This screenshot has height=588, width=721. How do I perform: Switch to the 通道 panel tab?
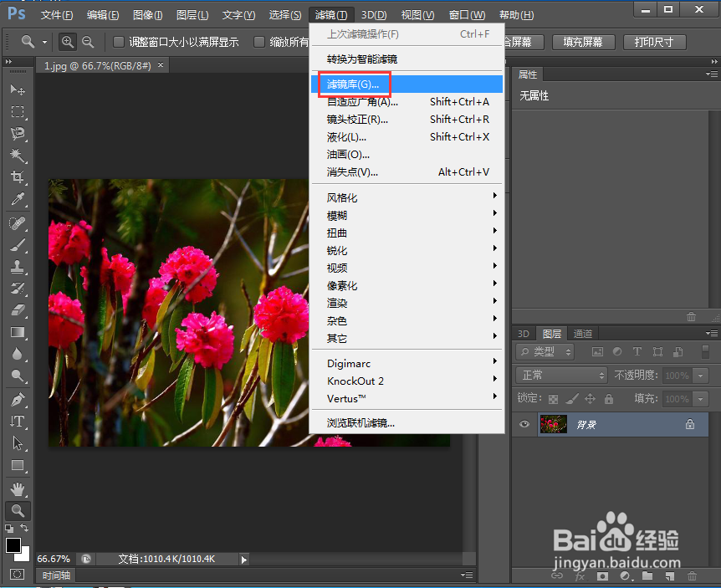click(x=582, y=333)
